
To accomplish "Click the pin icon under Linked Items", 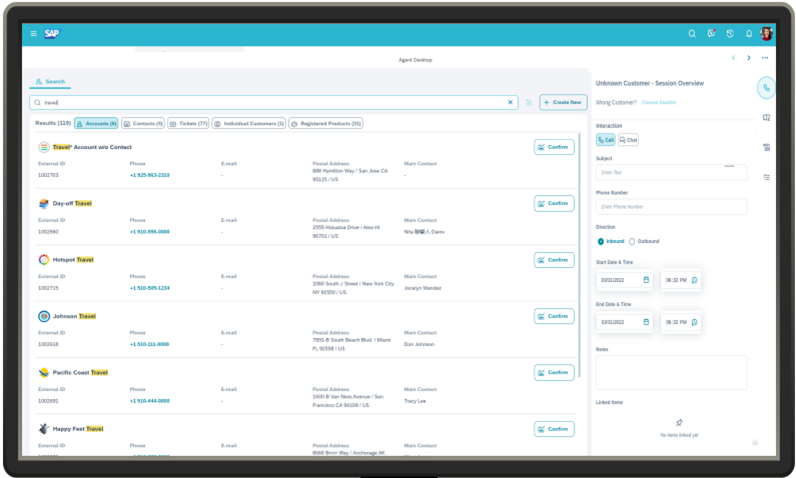I will tap(679, 423).
